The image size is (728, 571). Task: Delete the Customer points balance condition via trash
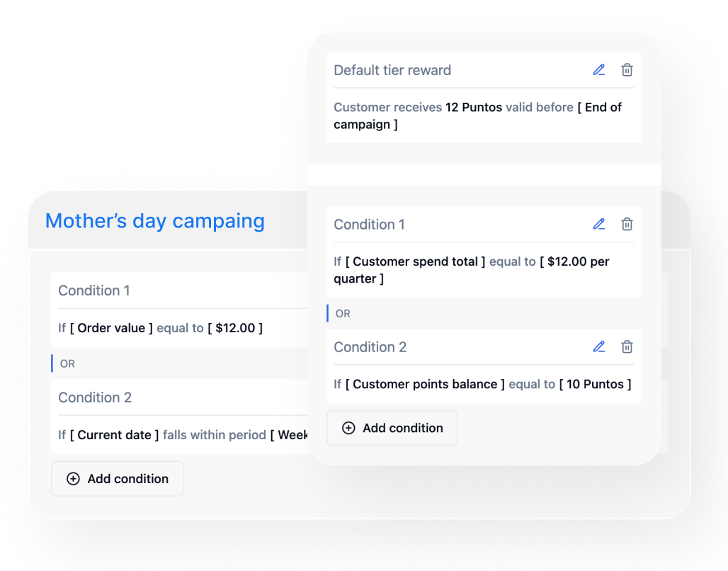(x=627, y=346)
